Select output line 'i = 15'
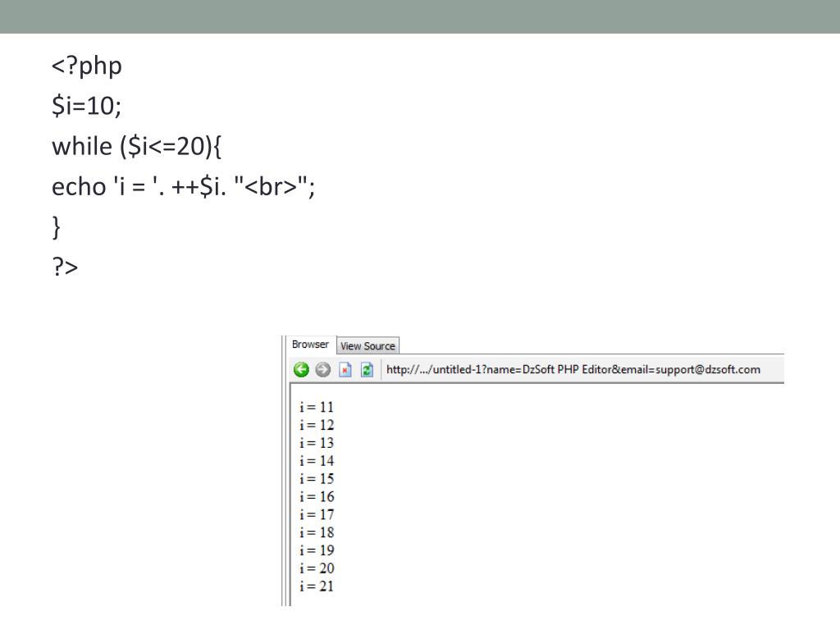This screenshot has width=840, height=630. click(317, 479)
